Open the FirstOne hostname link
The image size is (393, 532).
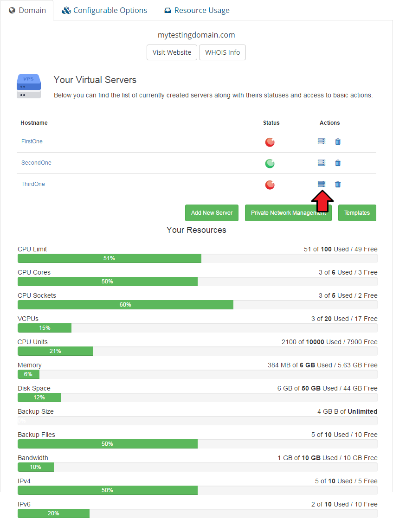pos(32,141)
